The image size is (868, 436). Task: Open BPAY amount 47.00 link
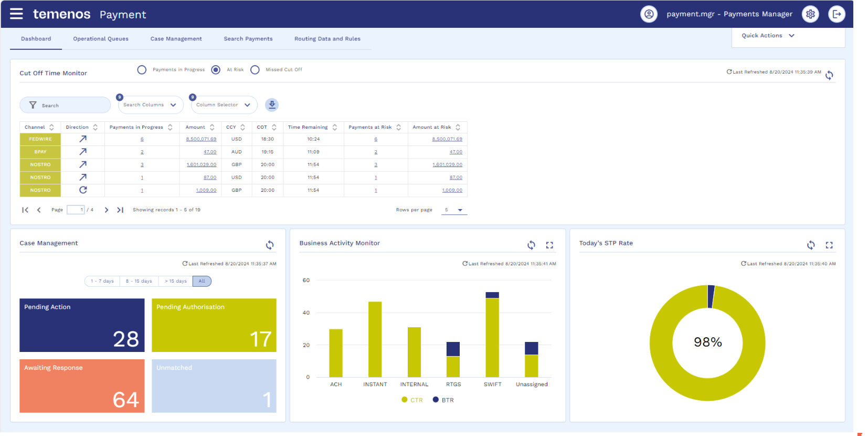tap(210, 152)
